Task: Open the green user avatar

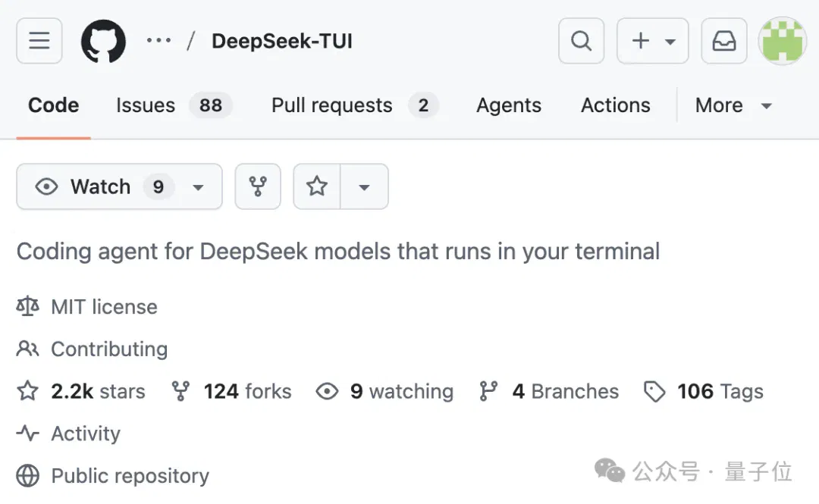Action: 783,41
